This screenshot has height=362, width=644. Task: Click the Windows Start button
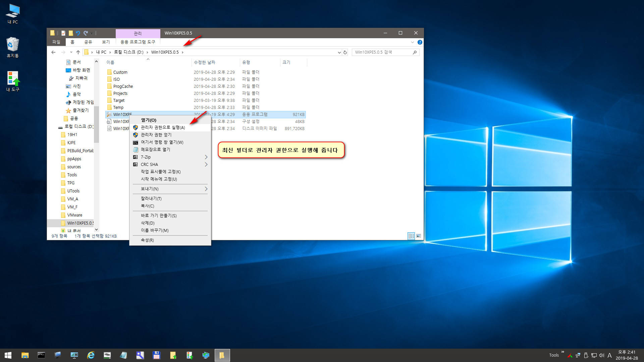coord(8,355)
